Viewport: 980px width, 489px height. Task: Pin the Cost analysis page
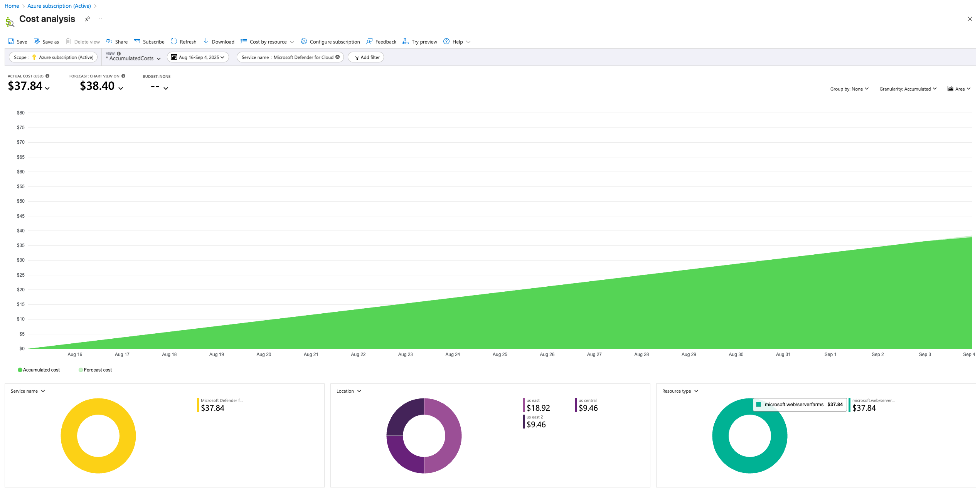tap(88, 19)
